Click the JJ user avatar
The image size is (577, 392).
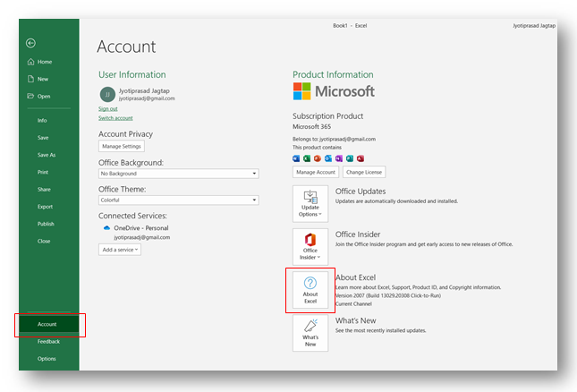coord(107,94)
